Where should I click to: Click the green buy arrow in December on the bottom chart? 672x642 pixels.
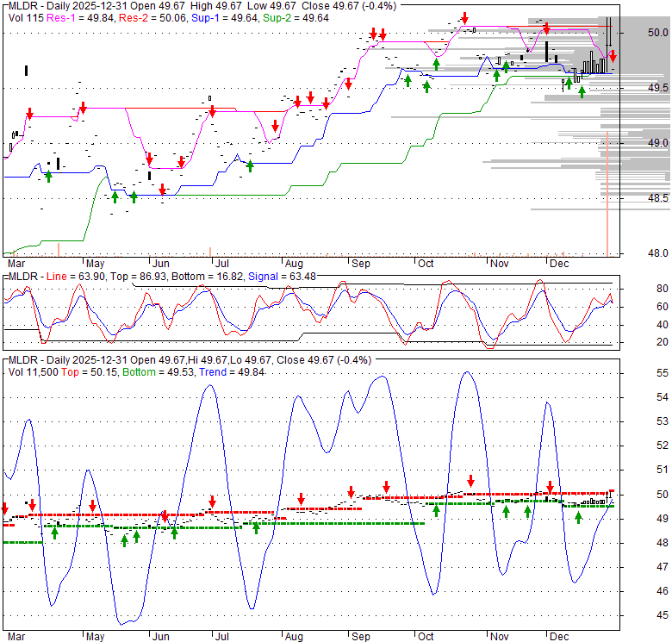coord(579,517)
